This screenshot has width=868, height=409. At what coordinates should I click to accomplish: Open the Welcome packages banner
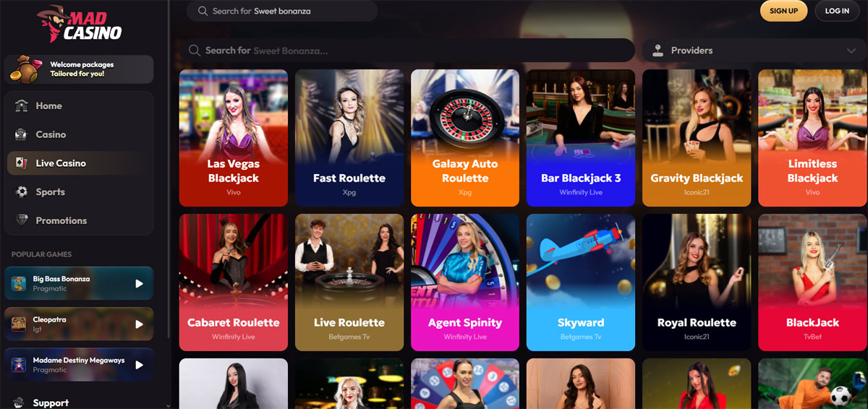click(80, 69)
